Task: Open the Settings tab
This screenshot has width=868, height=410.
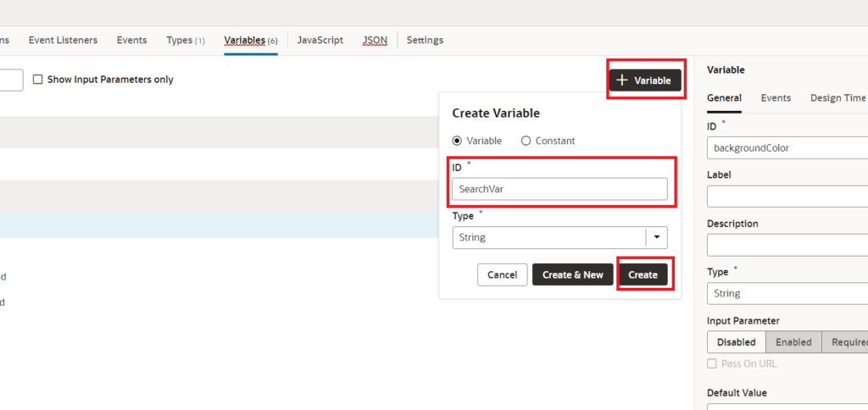Action: (x=425, y=40)
